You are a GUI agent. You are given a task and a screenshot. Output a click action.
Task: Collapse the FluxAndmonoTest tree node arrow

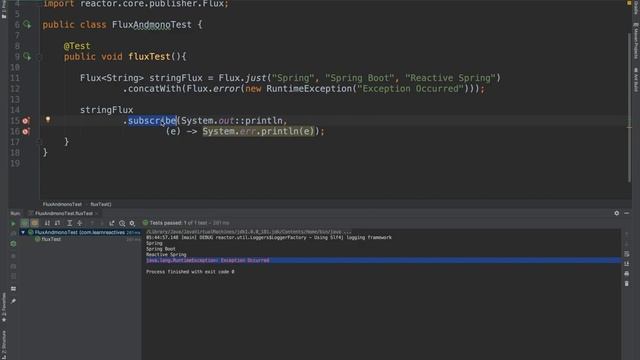coord(23,232)
